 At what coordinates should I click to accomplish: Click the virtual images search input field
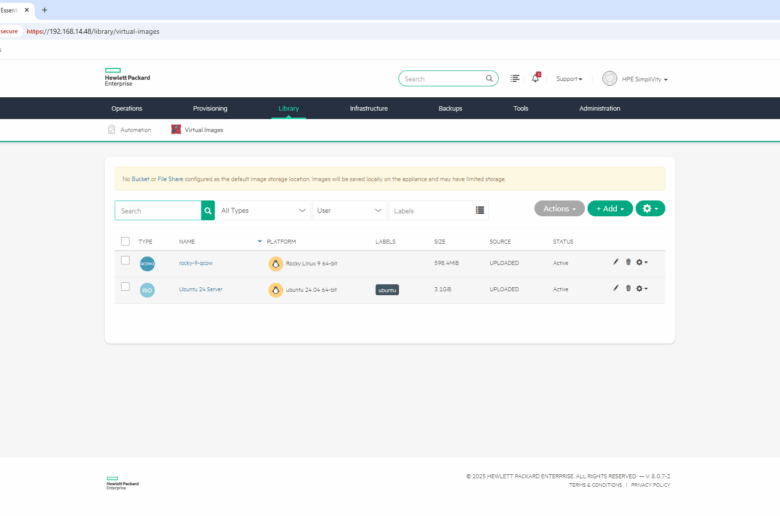click(x=158, y=211)
